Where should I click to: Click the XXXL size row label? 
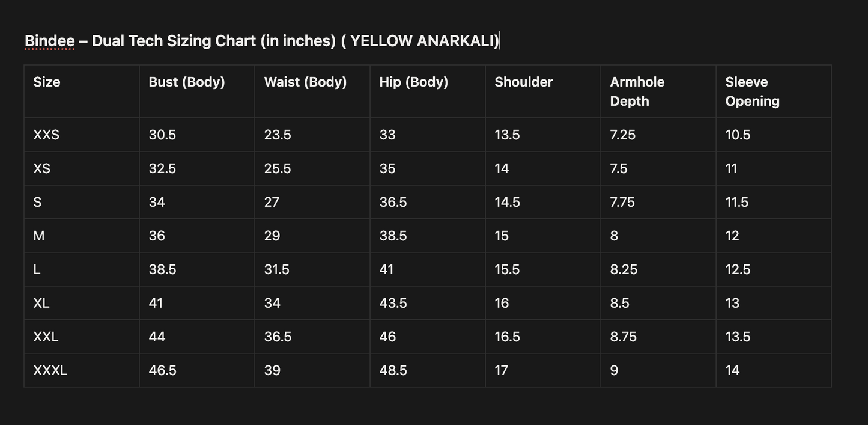click(x=50, y=370)
